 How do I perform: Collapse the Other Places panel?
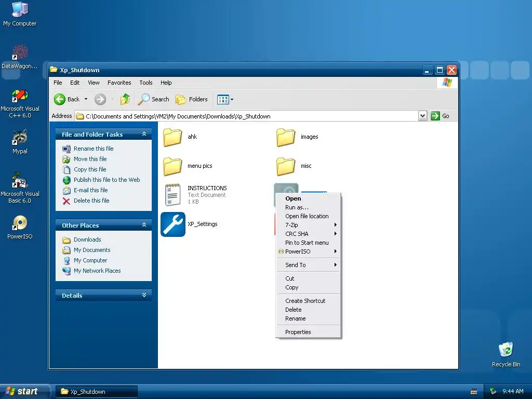pos(144,225)
